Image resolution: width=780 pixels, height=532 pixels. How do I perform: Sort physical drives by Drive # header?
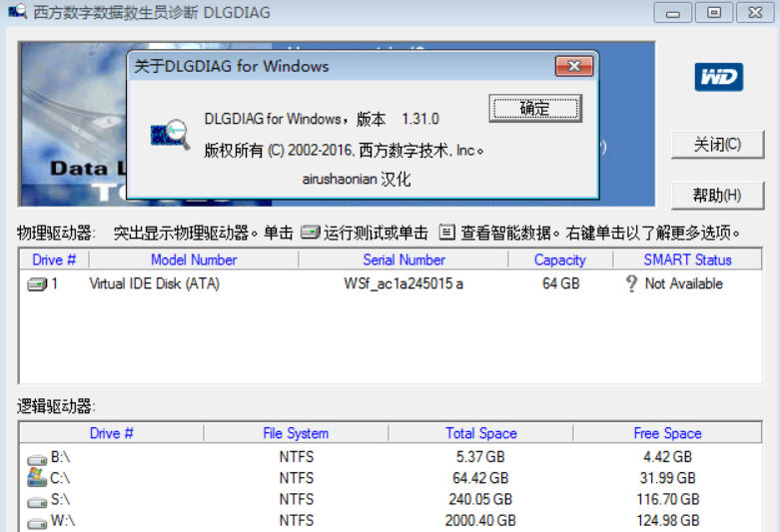tap(54, 260)
